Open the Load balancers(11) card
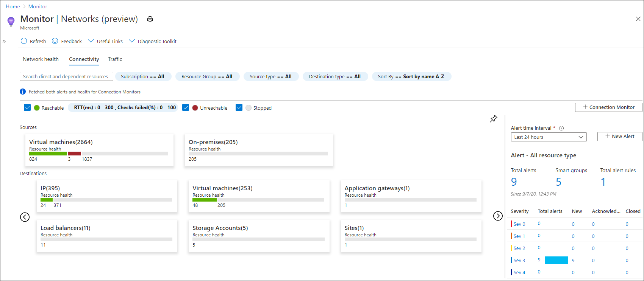Viewport: 644px width, 281px height. tap(107, 236)
